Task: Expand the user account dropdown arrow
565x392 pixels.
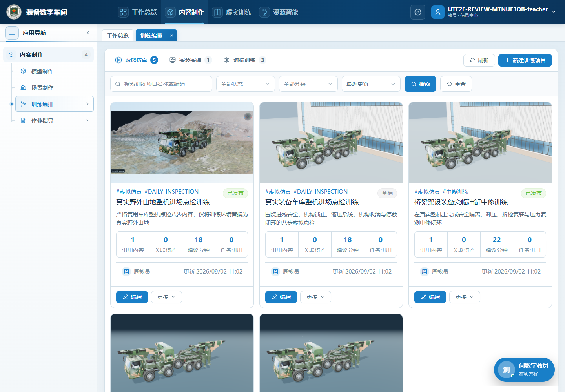Action: 554,12
